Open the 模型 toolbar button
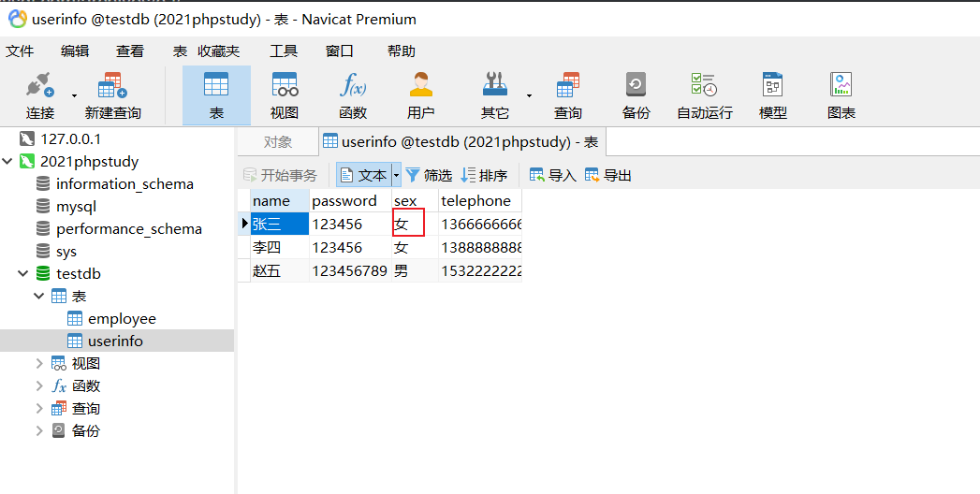The image size is (980, 494). click(772, 95)
